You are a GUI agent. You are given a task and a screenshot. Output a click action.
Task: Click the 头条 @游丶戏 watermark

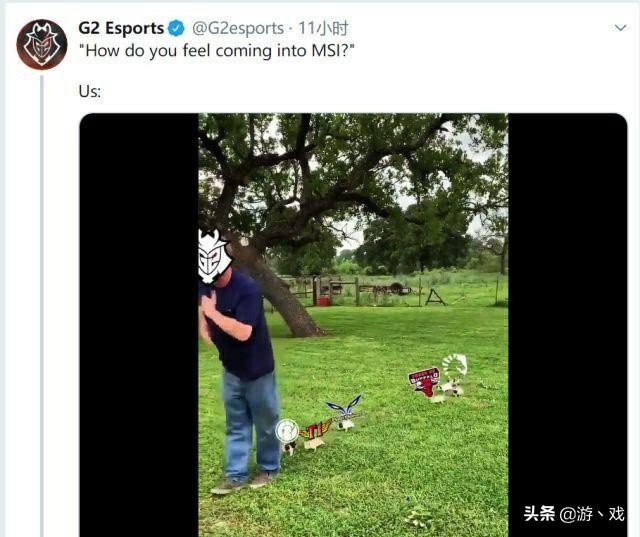click(574, 513)
